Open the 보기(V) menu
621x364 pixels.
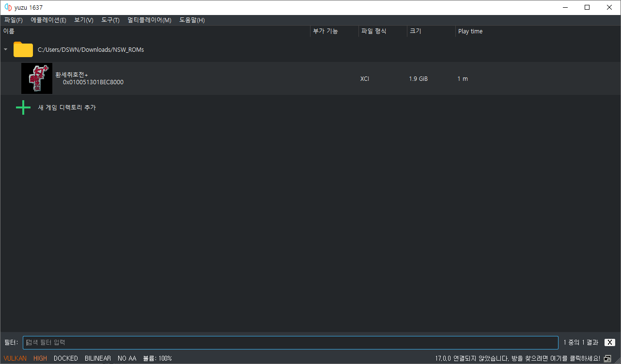(x=84, y=20)
